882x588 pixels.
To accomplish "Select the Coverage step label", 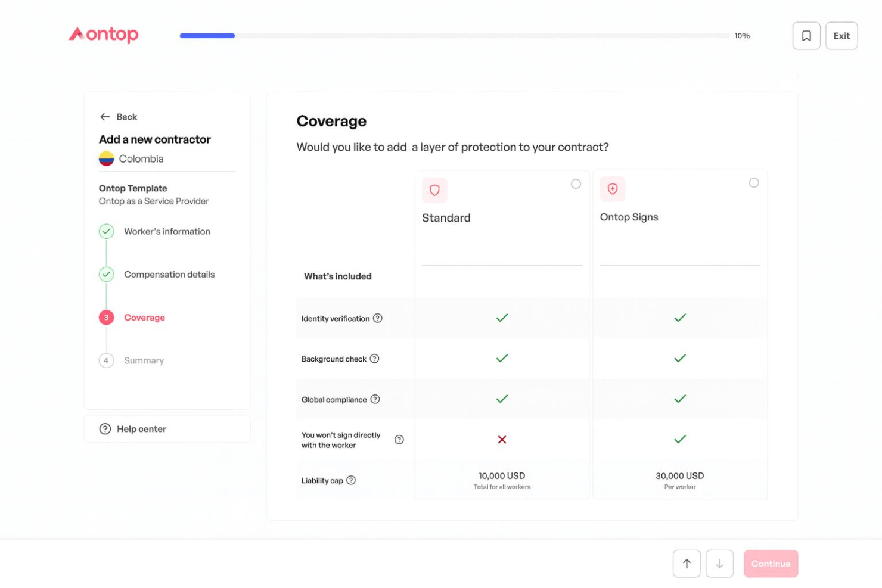I will pyautogui.click(x=144, y=318).
